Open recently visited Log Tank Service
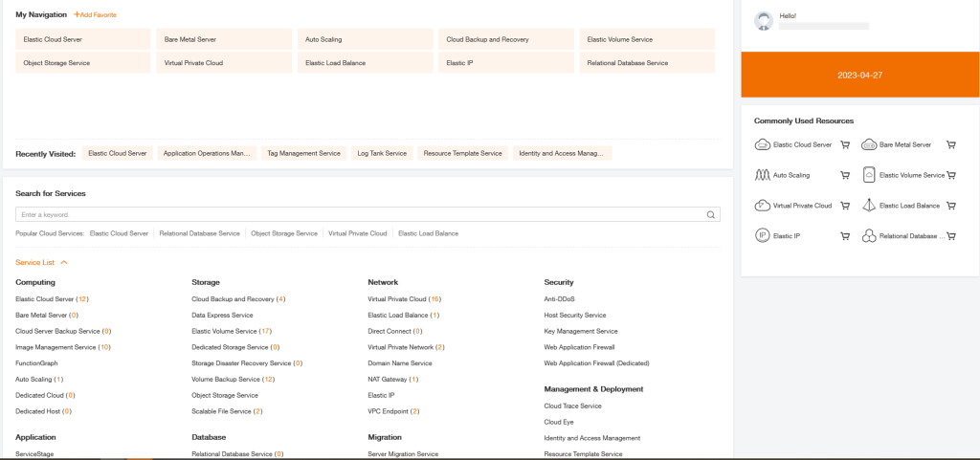 [382, 154]
